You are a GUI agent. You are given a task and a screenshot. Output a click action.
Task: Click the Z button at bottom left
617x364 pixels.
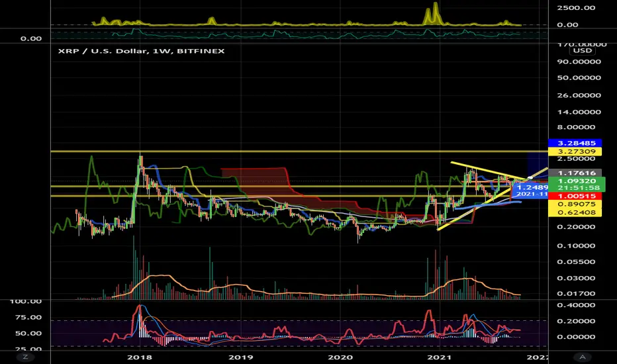(x=25, y=357)
